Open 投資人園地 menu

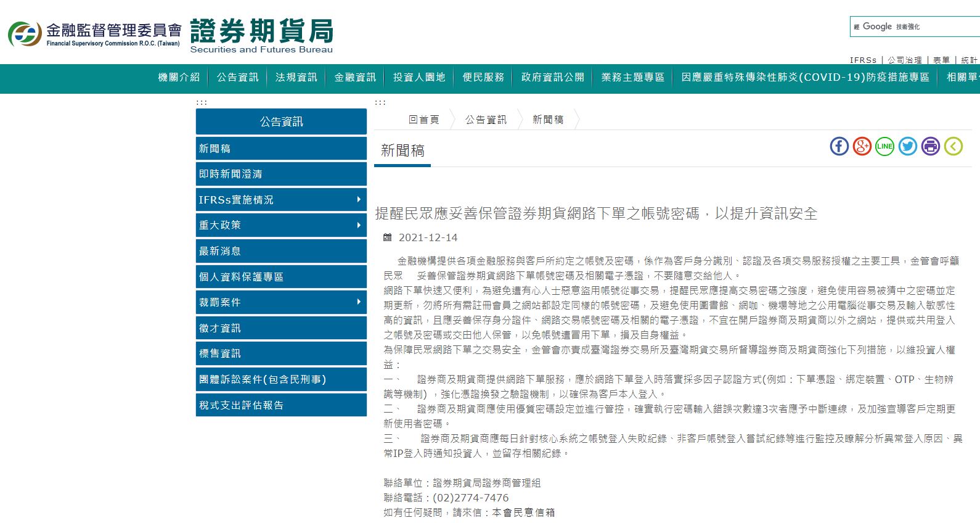coord(419,77)
